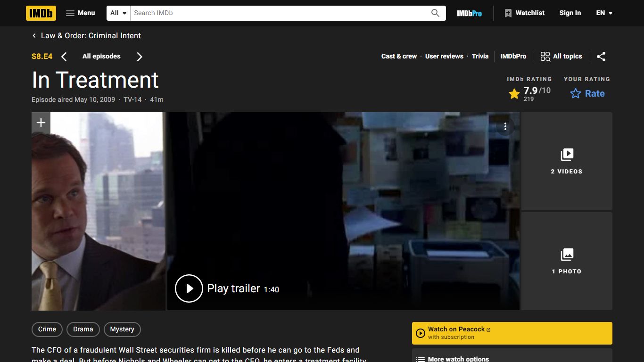Click the episode aired date text
The width and height of the screenshot is (644, 362).
tap(73, 99)
